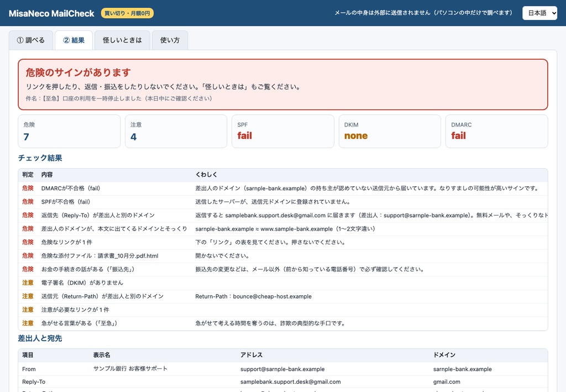Click 送信したサーバーが、送信元ドメインに登録されていません detail
This screenshot has height=392, width=566.
click(x=272, y=202)
